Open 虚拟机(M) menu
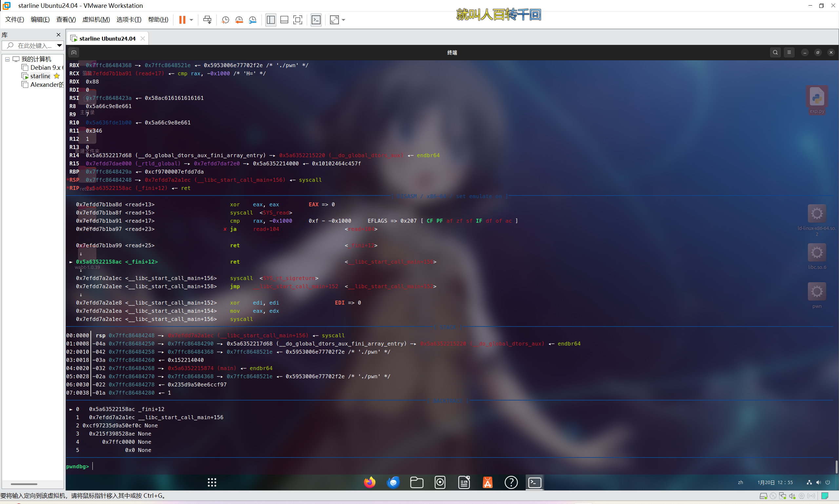This screenshot has height=504, width=839. point(96,19)
